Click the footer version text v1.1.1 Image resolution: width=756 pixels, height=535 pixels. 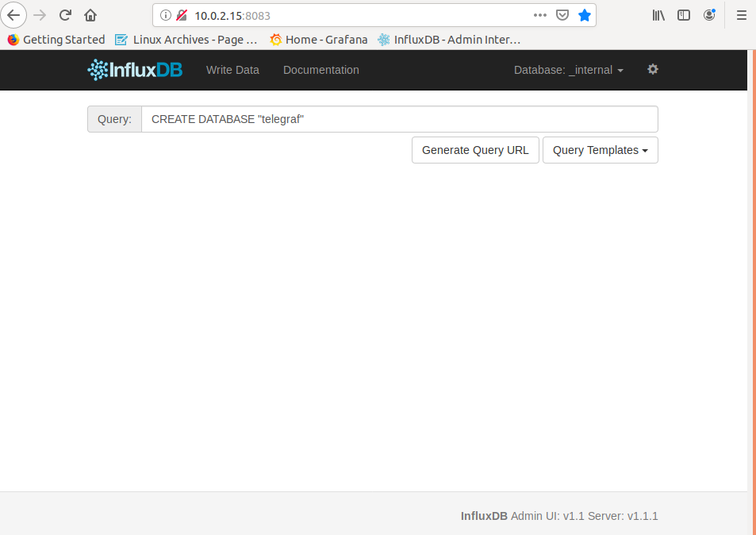tap(643, 516)
